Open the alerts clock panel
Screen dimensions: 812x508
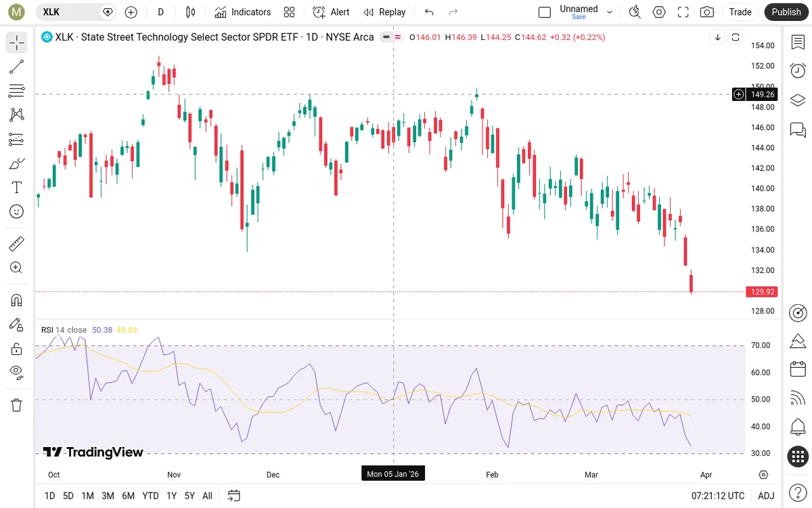(x=798, y=70)
